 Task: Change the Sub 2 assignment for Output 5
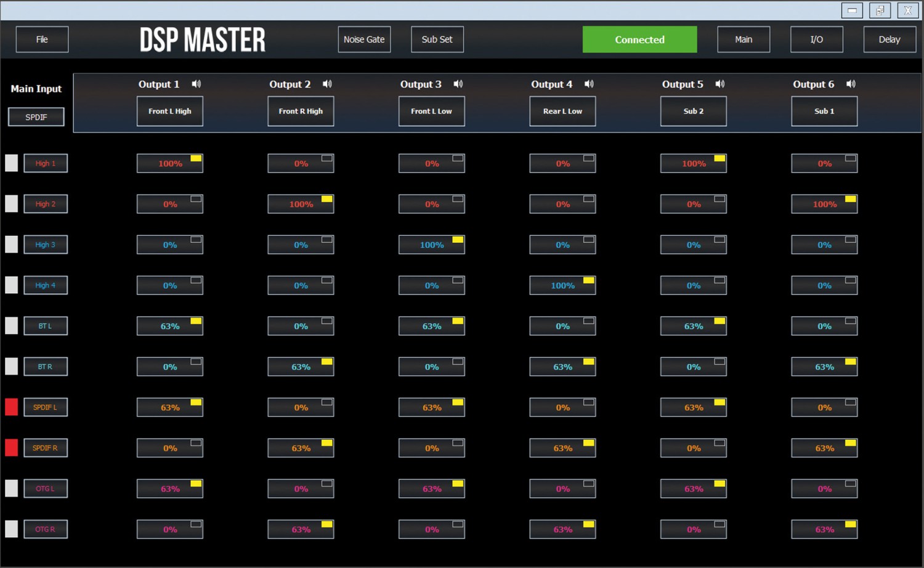[694, 112]
